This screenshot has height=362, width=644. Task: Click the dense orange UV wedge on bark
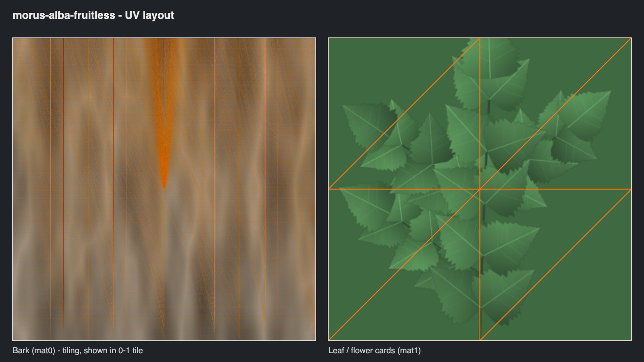(164, 111)
